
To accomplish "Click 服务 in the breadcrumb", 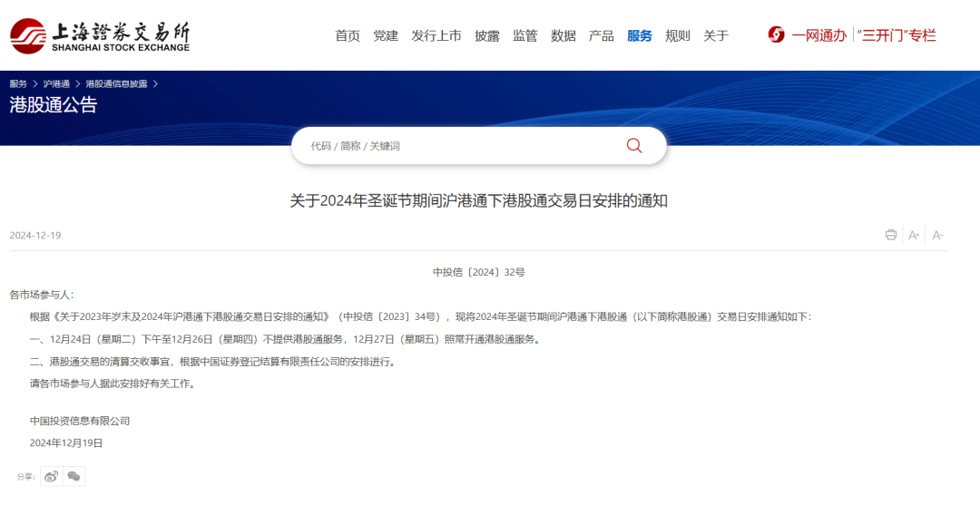I will [18, 83].
